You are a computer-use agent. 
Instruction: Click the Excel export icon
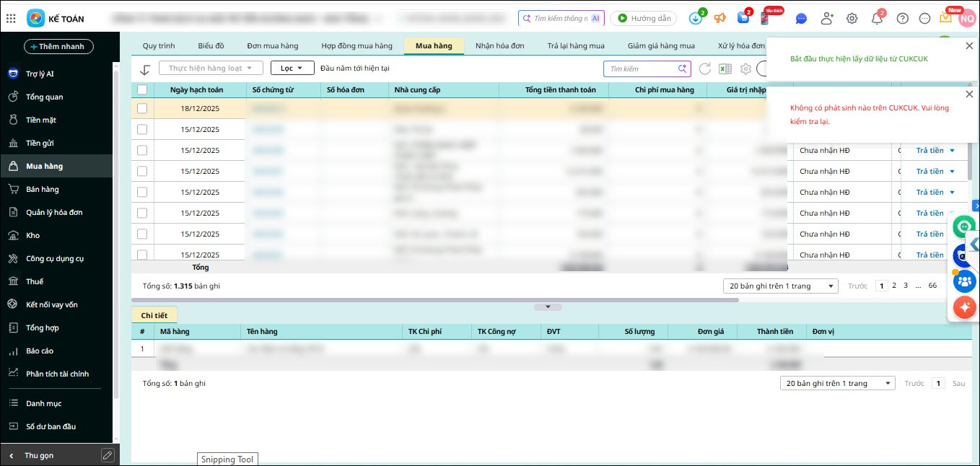[725, 69]
